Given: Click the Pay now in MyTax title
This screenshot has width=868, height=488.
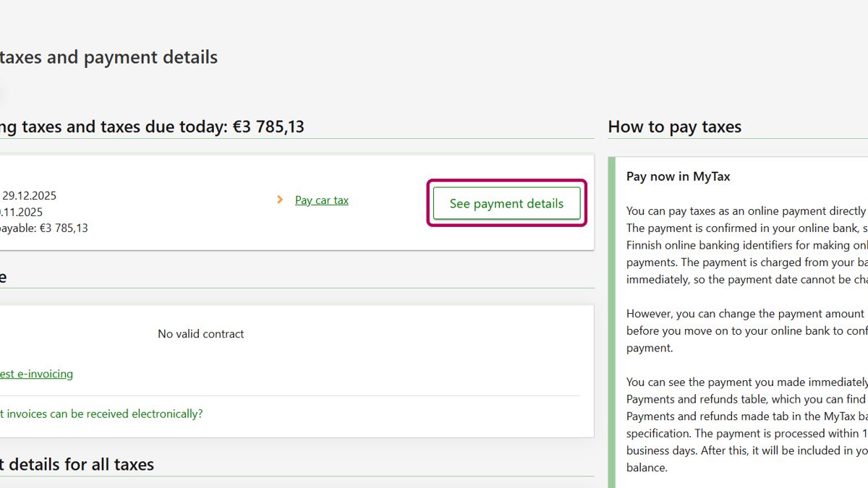Looking at the screenshot, I should [678, 176].
